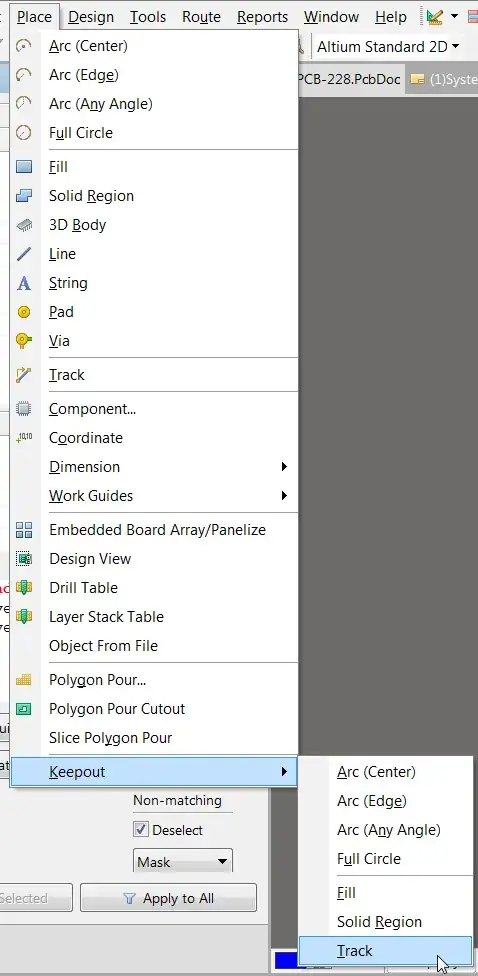Click the blue layer color swatch
The image size is (478, 976).
click(286, 961)
